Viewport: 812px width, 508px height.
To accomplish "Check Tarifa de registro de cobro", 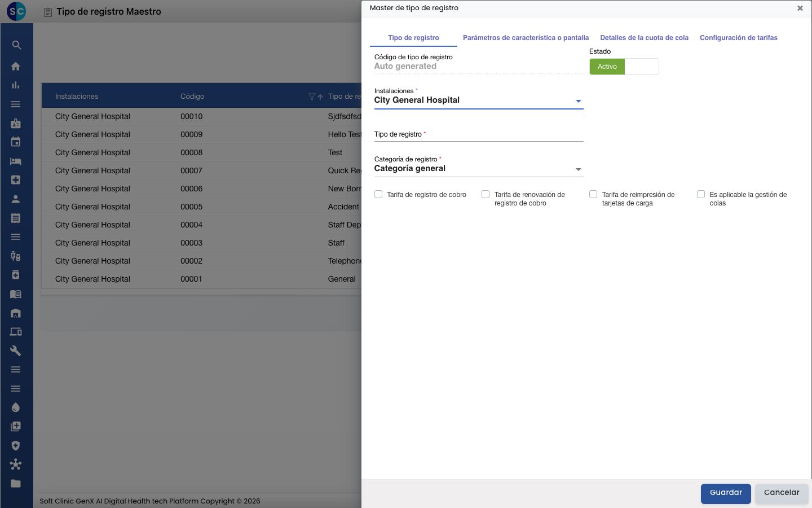I will [378, 194].
